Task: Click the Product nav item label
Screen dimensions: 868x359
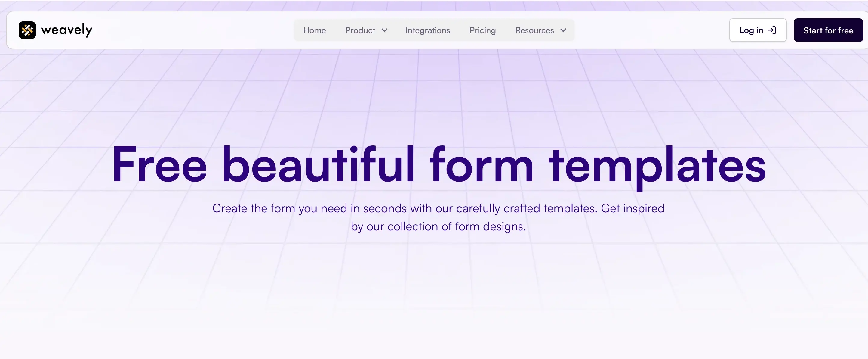Action: pos(360,30)
